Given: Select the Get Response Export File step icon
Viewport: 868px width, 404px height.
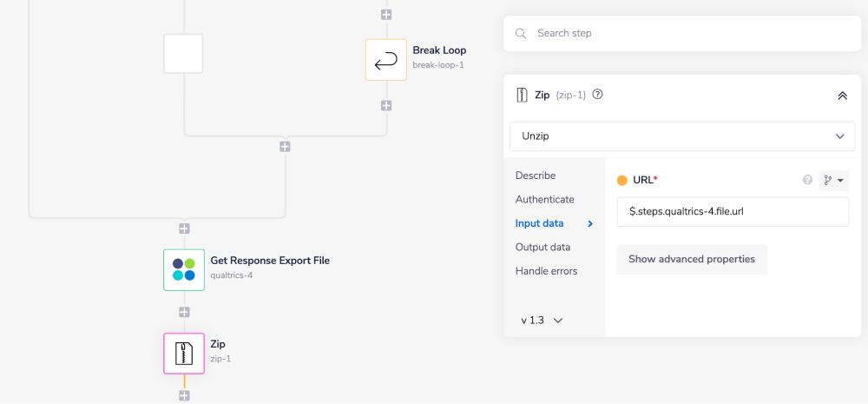Looking at the screenshot, I should (x=184, y=269).
